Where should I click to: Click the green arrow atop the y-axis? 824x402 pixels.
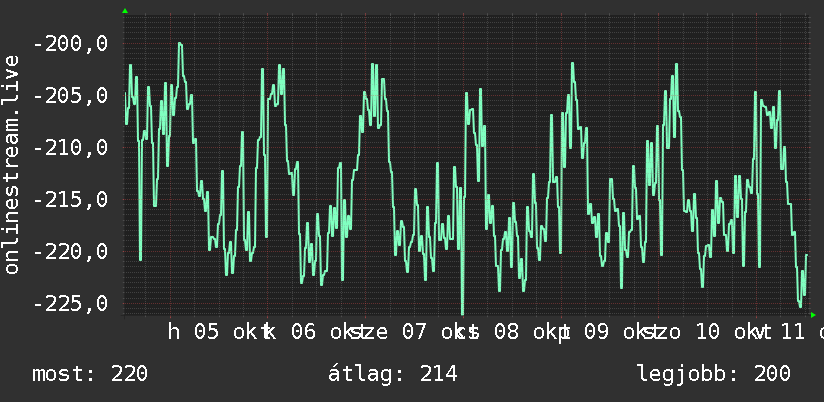click(125, 11)
